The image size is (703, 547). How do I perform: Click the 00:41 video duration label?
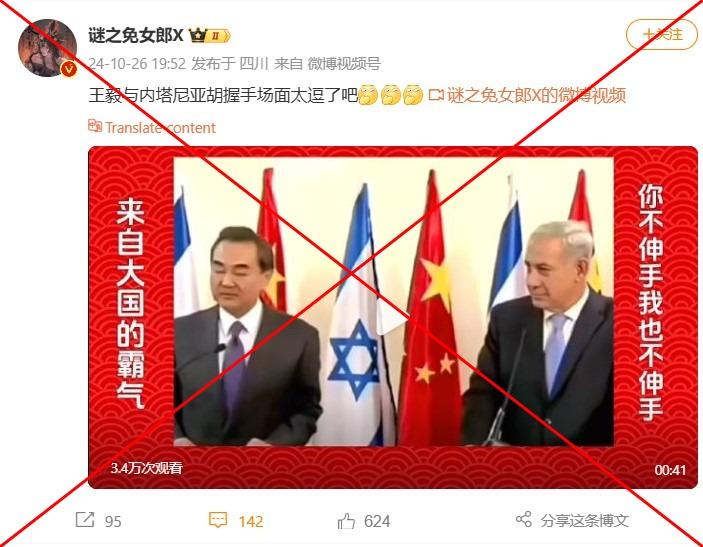[670, 470]
